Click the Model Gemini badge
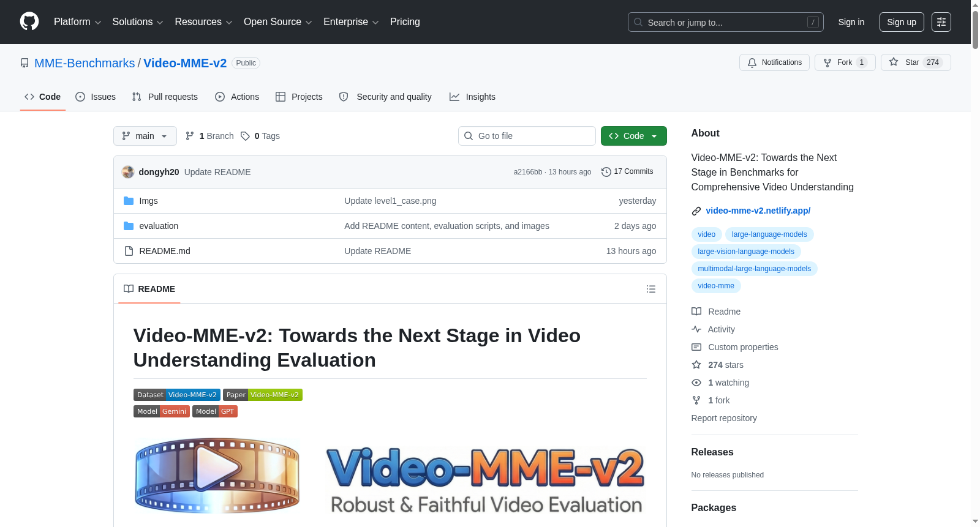 [x=162, y=411]
